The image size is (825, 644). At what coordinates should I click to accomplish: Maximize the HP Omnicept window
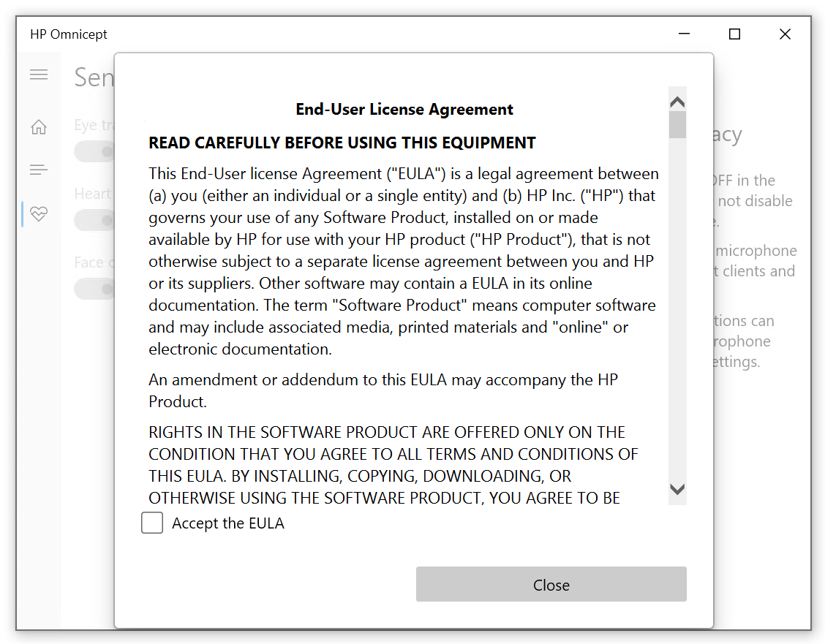pyautogui.click(x=734, y=34)
